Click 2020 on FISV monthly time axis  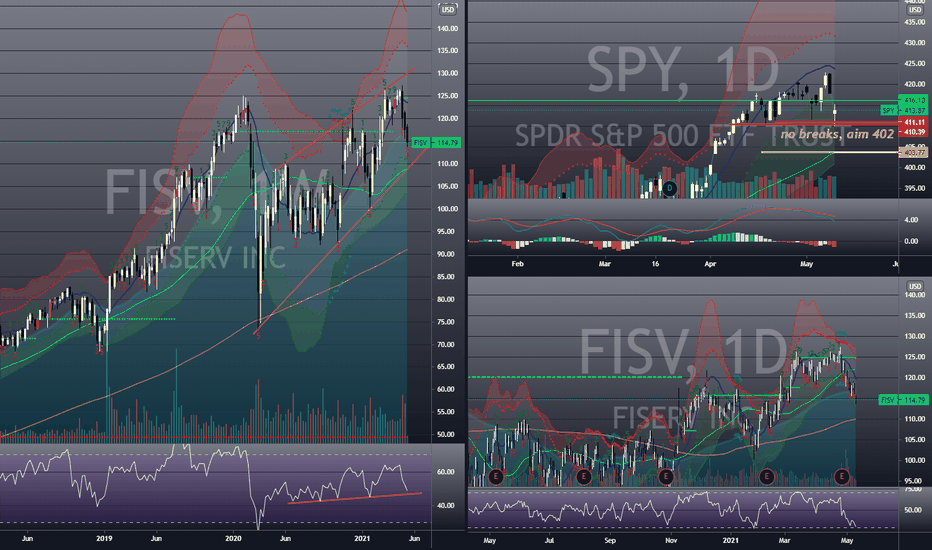click(x=233, y=539)
